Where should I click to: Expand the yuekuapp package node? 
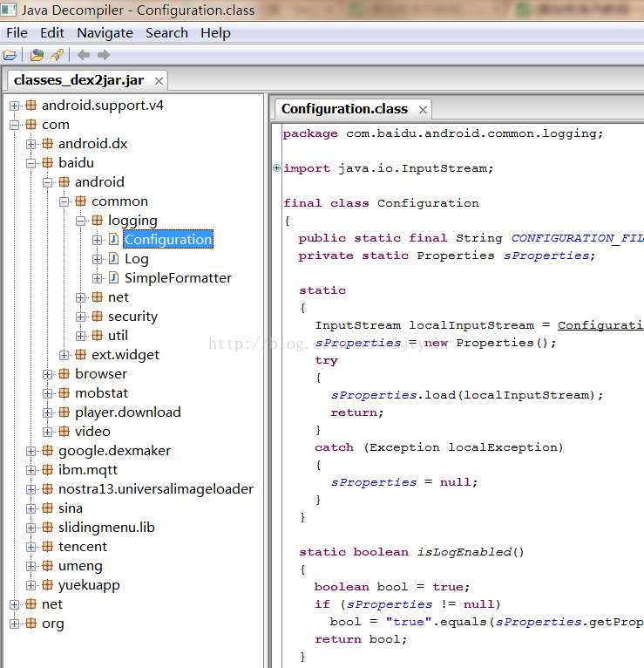click(31, 585)
